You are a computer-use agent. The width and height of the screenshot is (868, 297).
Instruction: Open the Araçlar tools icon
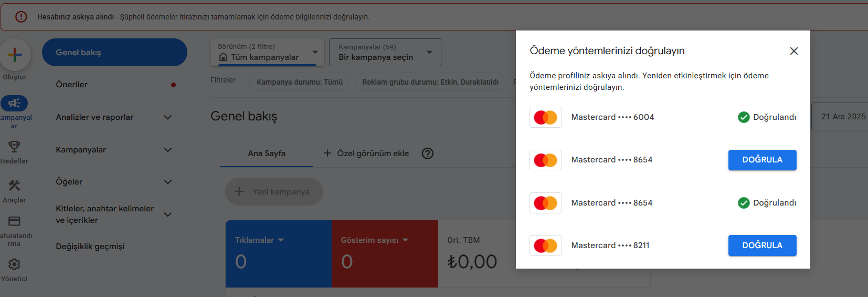pyautogui.click(x=14, y=185)
